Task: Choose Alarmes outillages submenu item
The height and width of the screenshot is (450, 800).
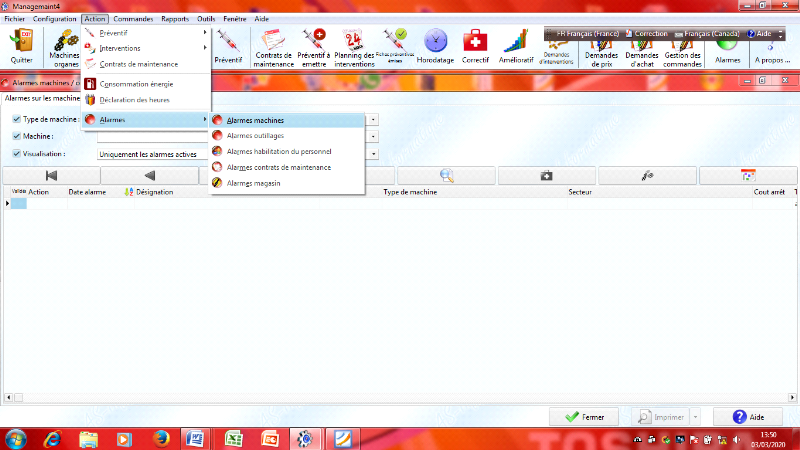Action: tap(287, 136)
